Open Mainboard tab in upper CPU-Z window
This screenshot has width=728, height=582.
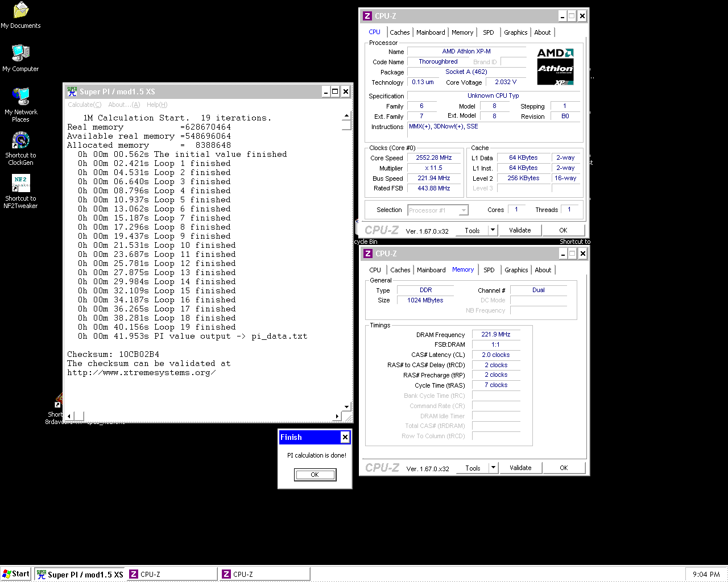point(431,32)
